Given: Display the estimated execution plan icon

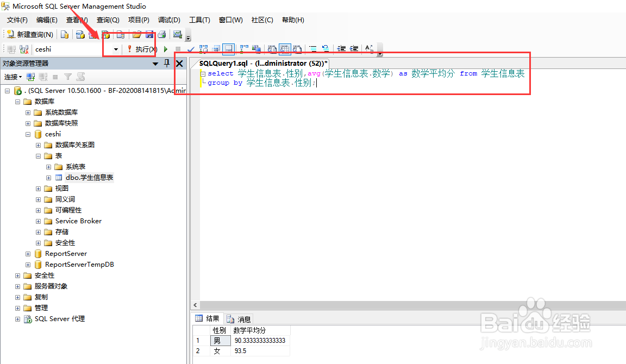Looking at the screenshot, I should tap(204, 49).
